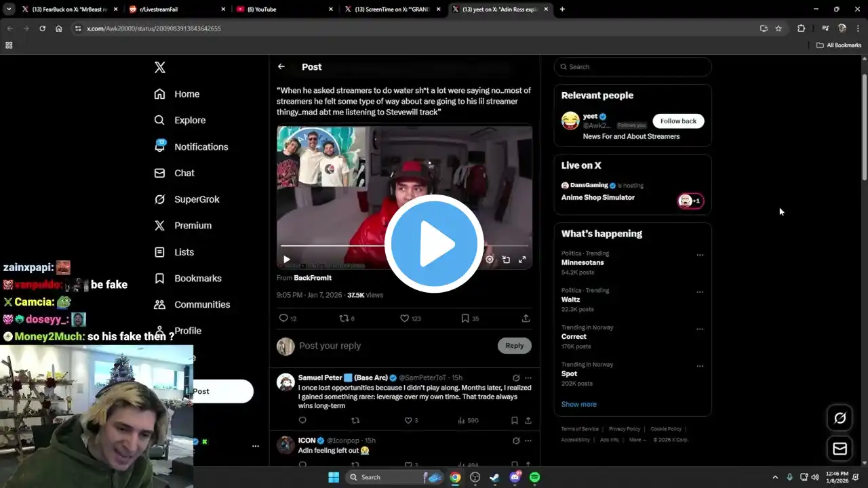This screenshot has width=868, height=488.
Task: Reply to the main post via comment icon
Action: [x=283, y=318]
